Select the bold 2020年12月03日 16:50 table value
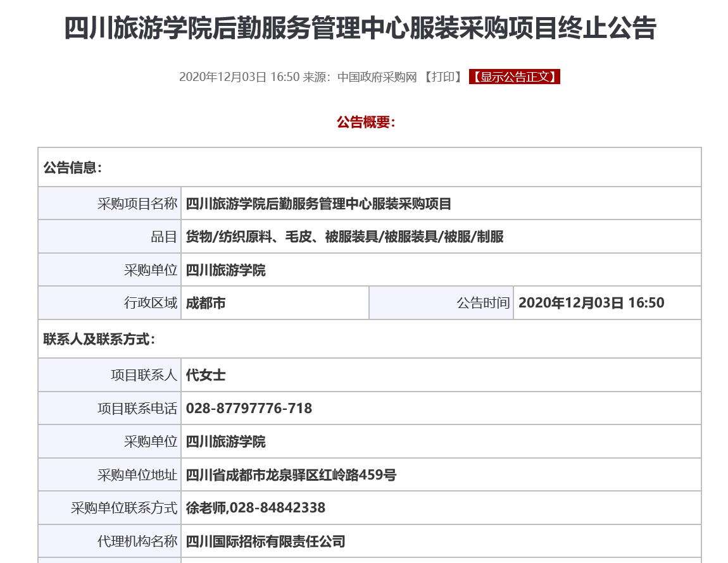The height and width of the screenshot is (563, 728). (591, 303)
